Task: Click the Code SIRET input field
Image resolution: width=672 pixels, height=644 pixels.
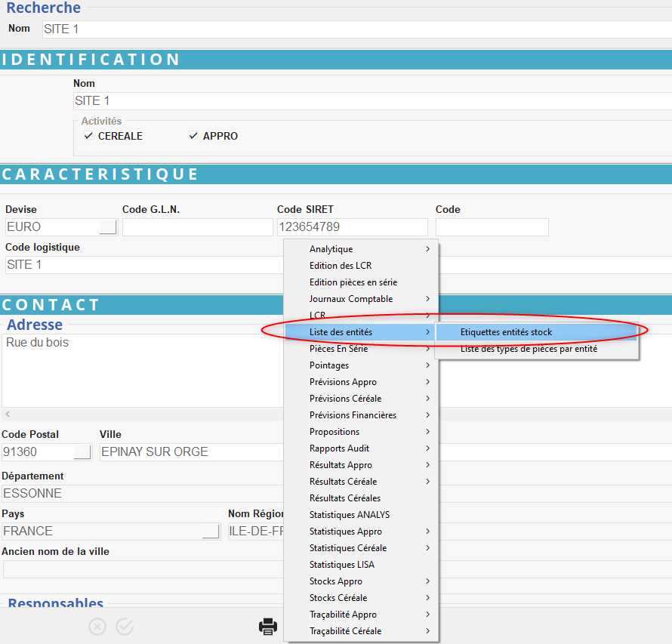Action: 352,227
